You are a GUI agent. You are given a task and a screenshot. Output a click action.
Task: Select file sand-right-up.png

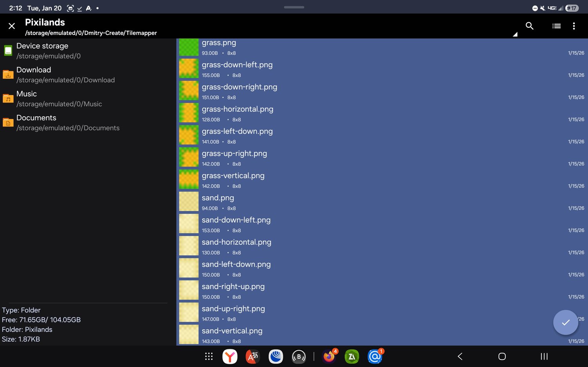(x=382, y=291)
